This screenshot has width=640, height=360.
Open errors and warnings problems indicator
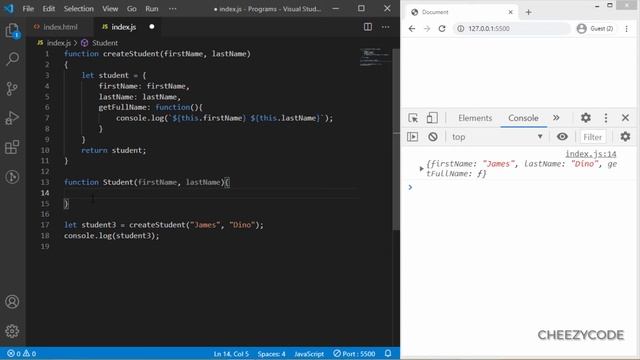(x=22, y=353)
